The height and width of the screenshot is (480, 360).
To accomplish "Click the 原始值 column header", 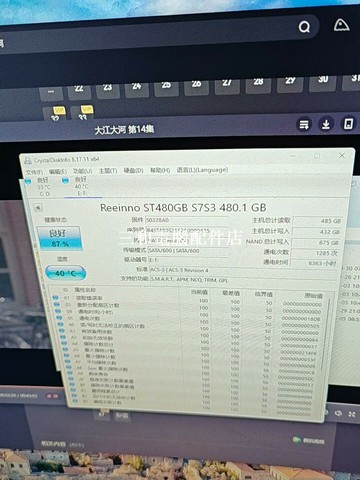I will pyautogui.click(x=313, y=296).
